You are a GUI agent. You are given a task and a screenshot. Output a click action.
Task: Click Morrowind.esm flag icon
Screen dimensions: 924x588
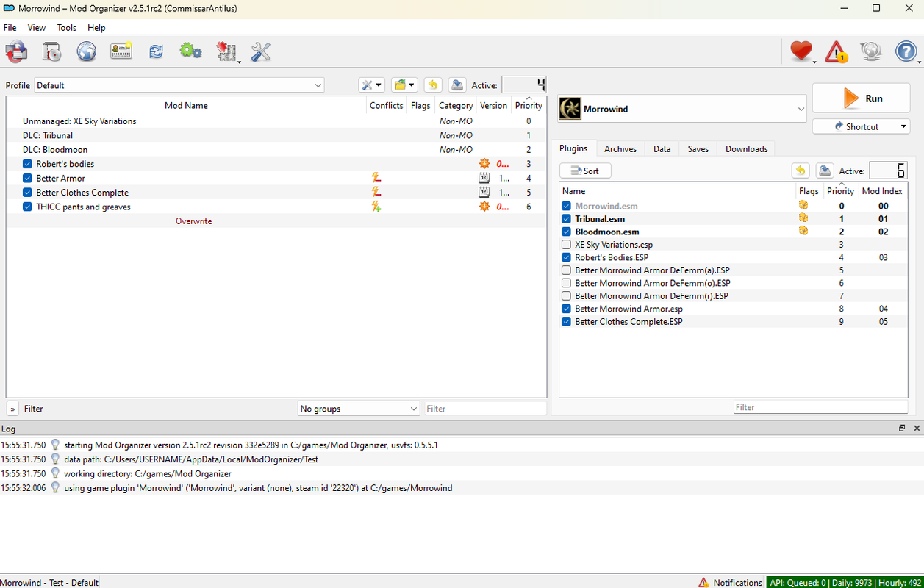click(x=803, y=206)
